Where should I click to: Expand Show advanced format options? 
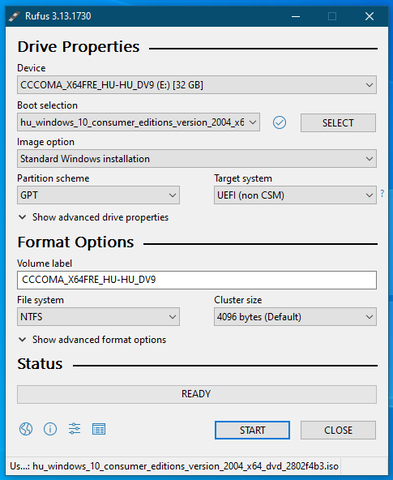coord(92,340)
